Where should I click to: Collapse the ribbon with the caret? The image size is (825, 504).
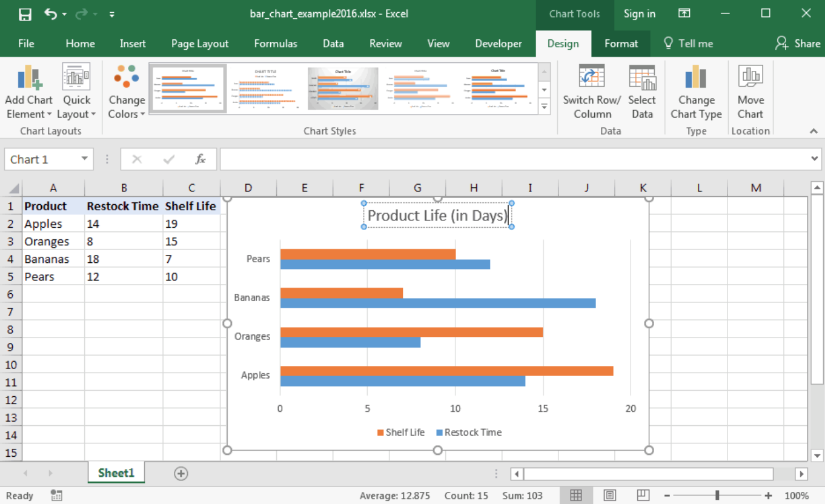(x=813, y=131)
